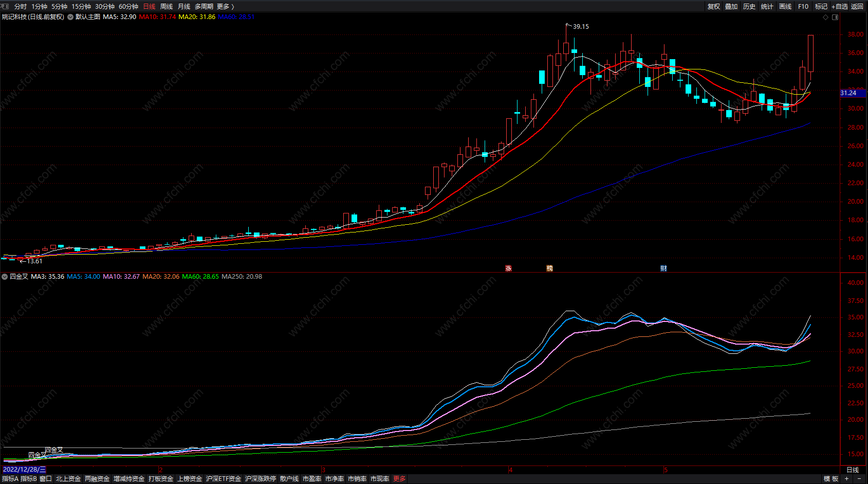Click the 默认主图 indicator name
The width and height of the screenshot is (868, 484).
tap(88, 17)
